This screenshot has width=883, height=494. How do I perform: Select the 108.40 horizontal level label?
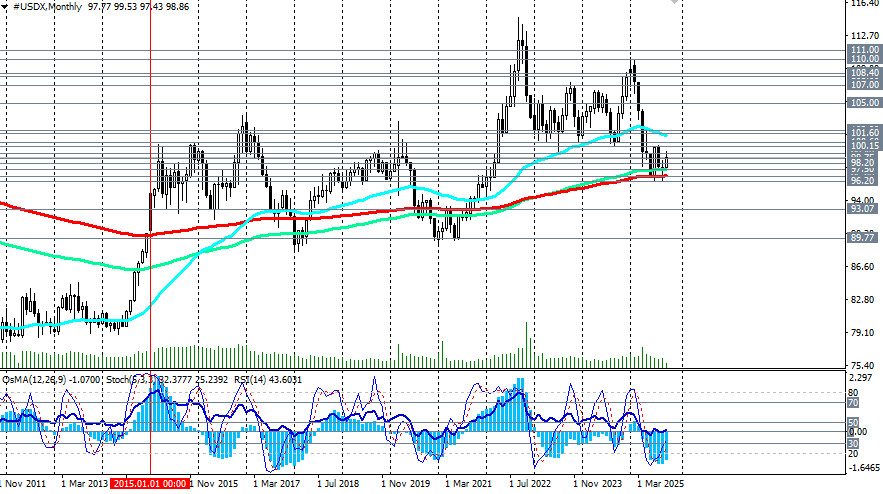(865, 73)
